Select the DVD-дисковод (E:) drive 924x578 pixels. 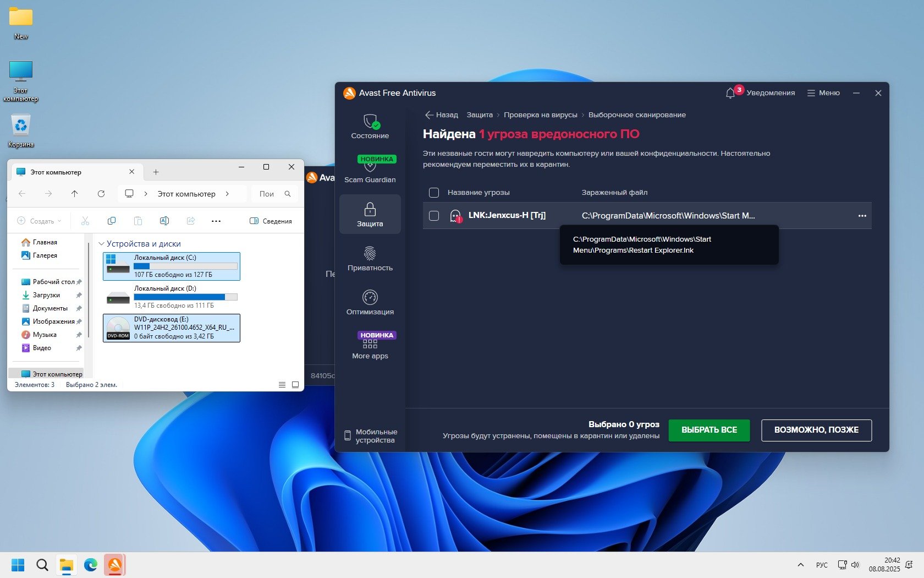point(172,328)
